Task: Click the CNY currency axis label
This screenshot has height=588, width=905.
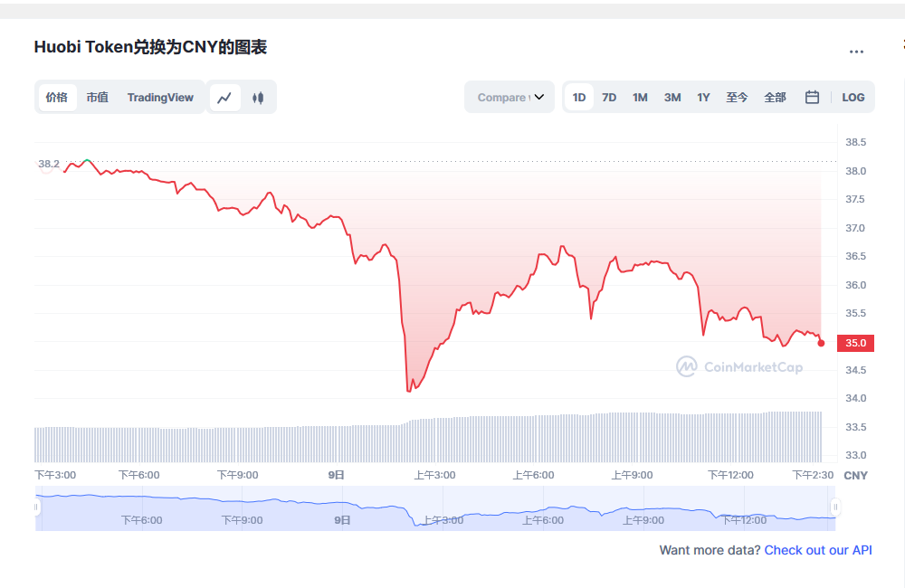Action: (x=855, y=476)
